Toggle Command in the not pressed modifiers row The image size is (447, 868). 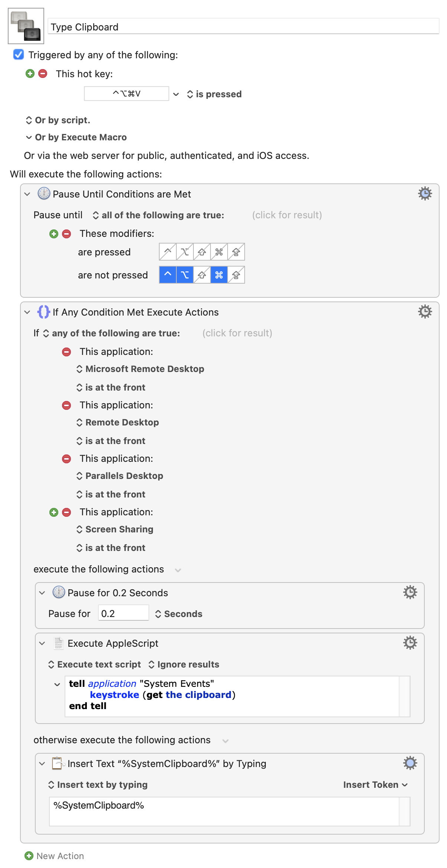tap(219, 275)
